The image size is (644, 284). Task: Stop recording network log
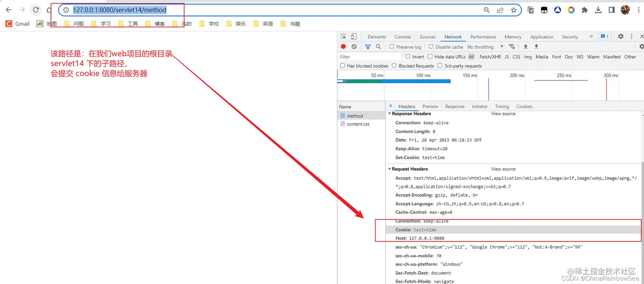click(343, 46)
